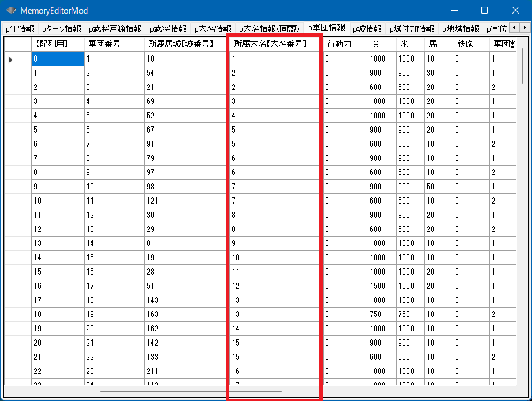Close the MemoryEditorMod window
This screenshot has width=532, height=401.
click(516, 11)
